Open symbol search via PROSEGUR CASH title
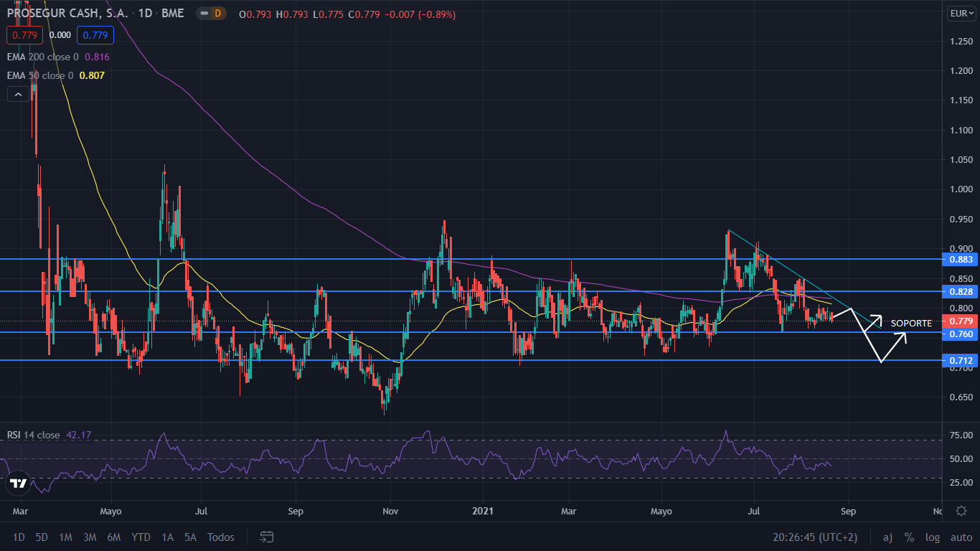The width and height of the screenshot is (980, 551). pyautogui.click(x=65, y=13)
